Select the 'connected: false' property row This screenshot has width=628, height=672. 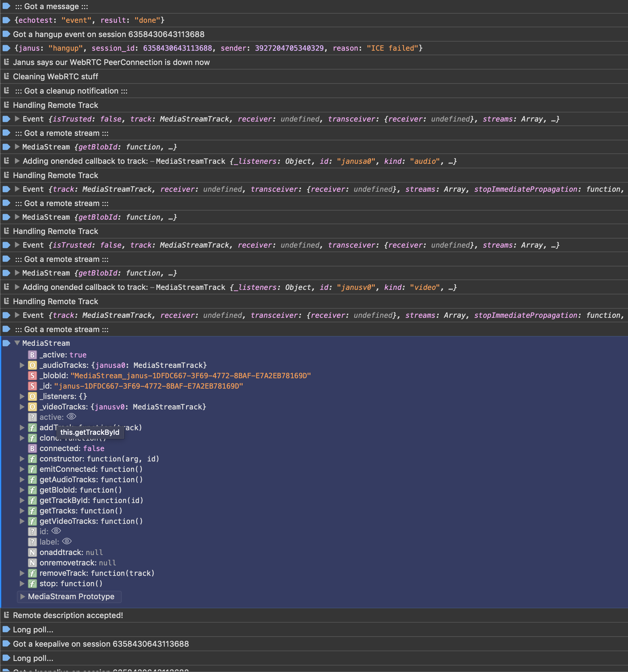pyautogui.click(x=72, y=448)
